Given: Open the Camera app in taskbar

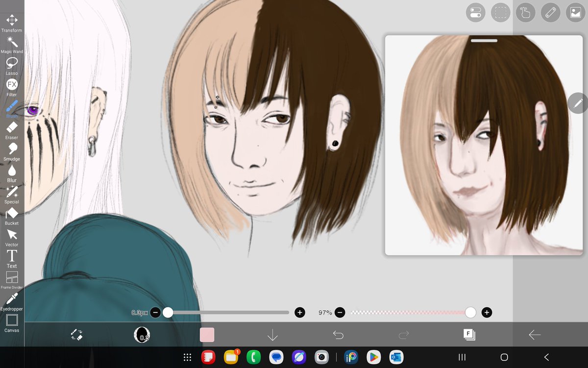Looking at the screenshot, I should [x=321, y=357].
